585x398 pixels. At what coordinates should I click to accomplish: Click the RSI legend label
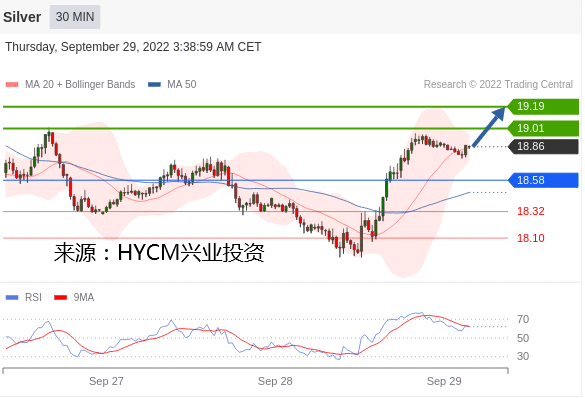click(x=33, y=297)
